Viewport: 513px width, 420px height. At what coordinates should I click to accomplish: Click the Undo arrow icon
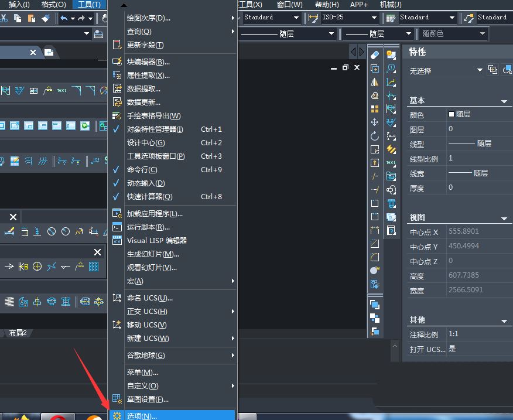(x=64, y=18)
